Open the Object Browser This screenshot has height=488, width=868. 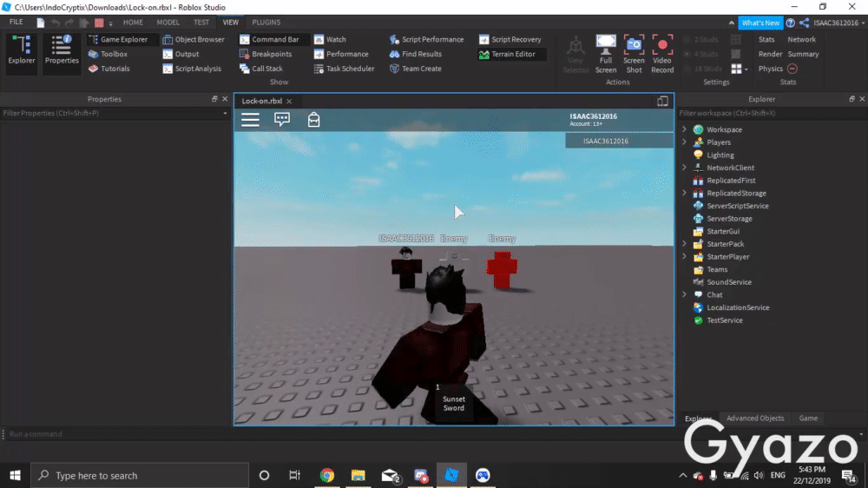coord(194,39)
